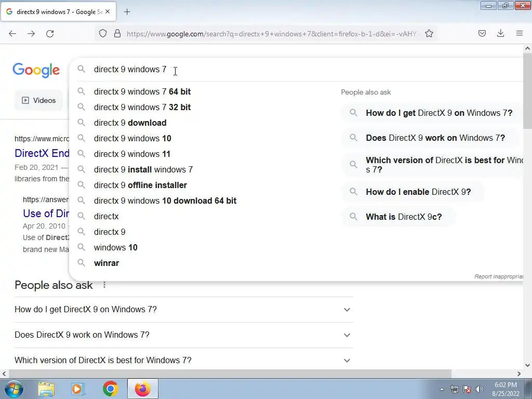Viewport: 532px width, 399px height.
Task: Go forward to the next page
Action: (x=31, y=34)
